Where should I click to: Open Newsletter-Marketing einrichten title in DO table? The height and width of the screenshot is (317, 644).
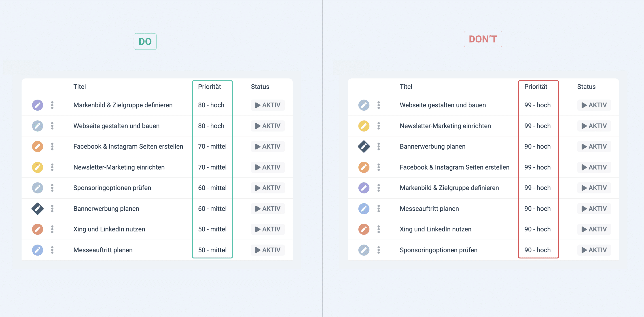coord(119,167)
